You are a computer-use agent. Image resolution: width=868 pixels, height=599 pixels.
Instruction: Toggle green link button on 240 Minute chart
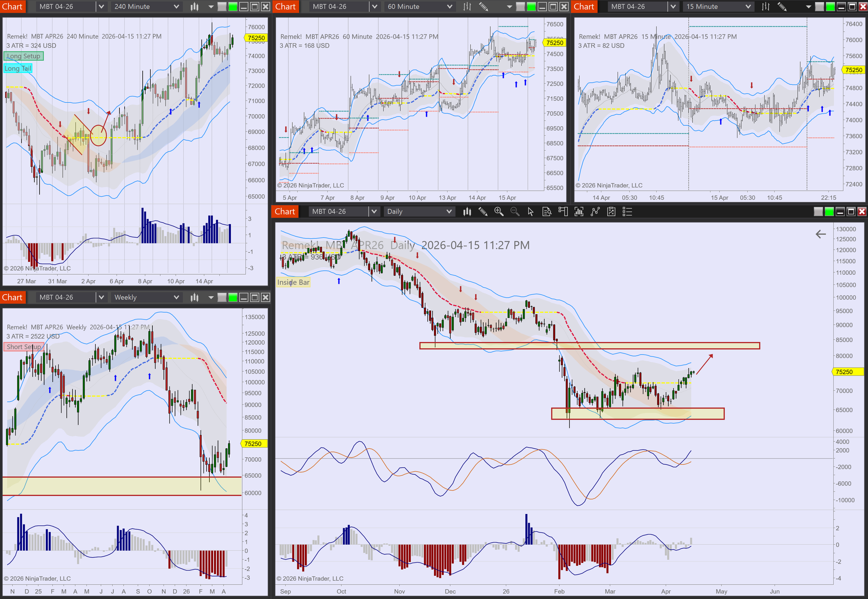[x=233, y=6]
